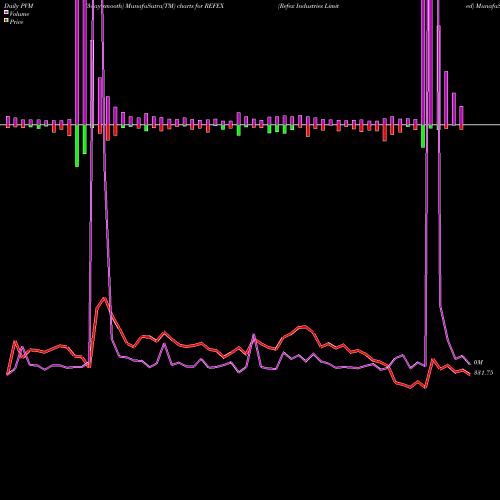
Task: Click the 'Daily PVM' title text
Action: (19, 6)
